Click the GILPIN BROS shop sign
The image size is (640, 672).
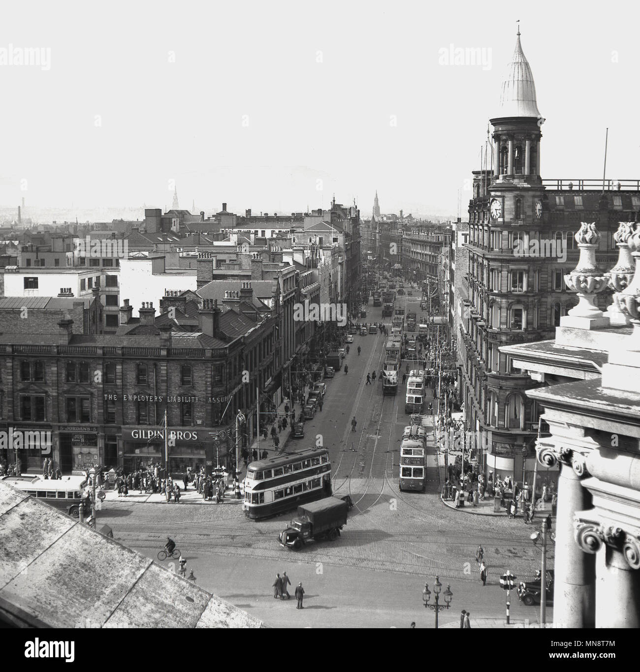point(164,435)
